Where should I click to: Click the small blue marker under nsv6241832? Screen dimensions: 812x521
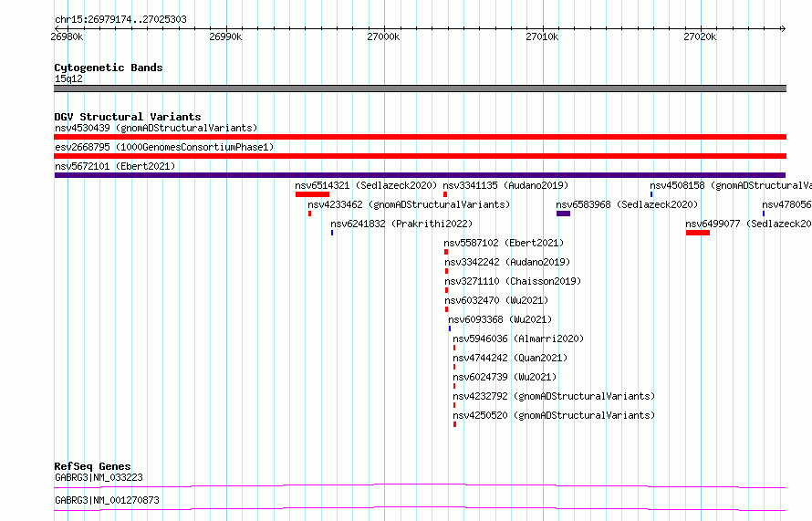[332, 233]
